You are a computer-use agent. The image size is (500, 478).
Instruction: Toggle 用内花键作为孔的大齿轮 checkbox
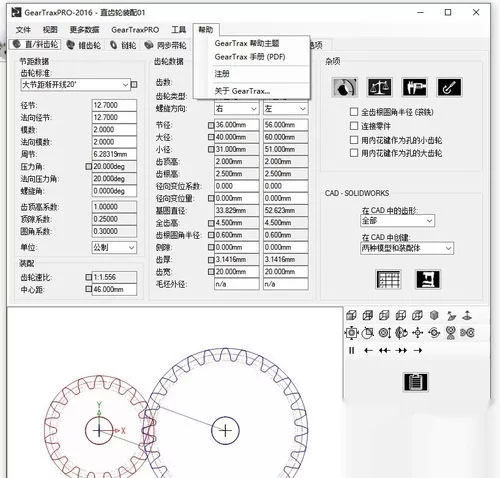pos(354,153)
